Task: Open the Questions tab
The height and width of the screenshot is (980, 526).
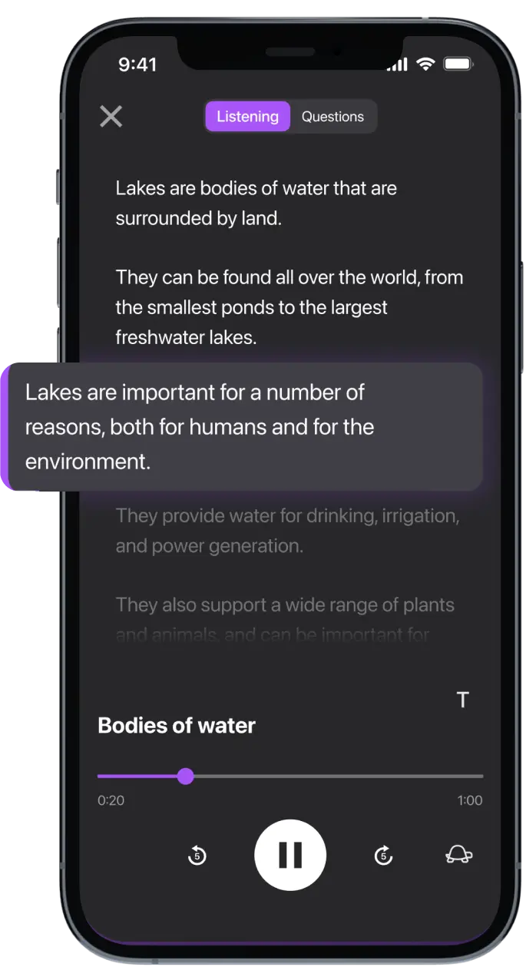Action: (332, 117)
